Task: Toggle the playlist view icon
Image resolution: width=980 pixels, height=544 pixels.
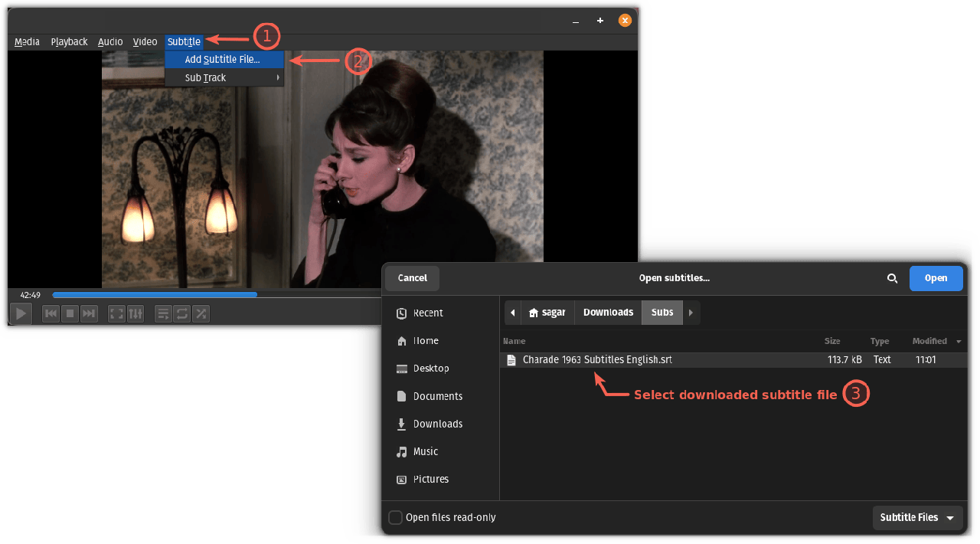Action: tap(163, 313)
